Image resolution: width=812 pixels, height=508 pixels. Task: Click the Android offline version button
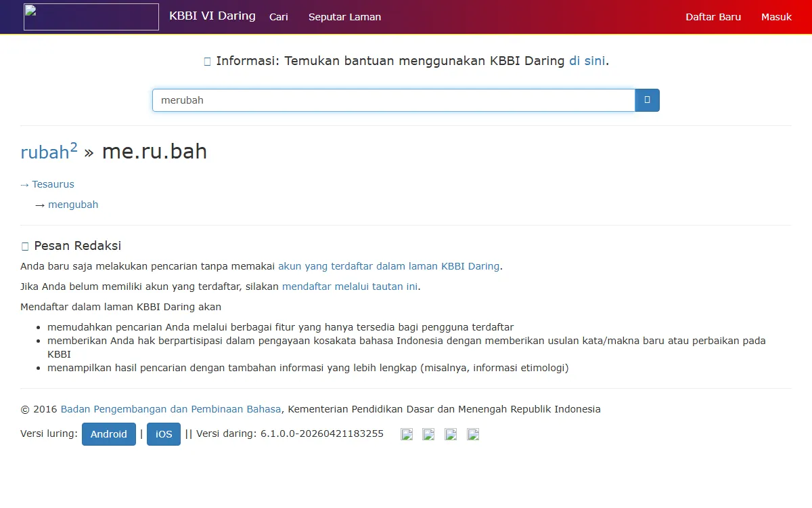pos(109,434)
